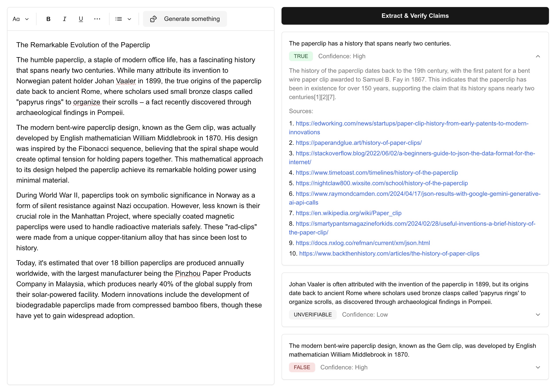The image size is (556, 392).
Task: Toggle bold formatting
Action: coord(48,19)
